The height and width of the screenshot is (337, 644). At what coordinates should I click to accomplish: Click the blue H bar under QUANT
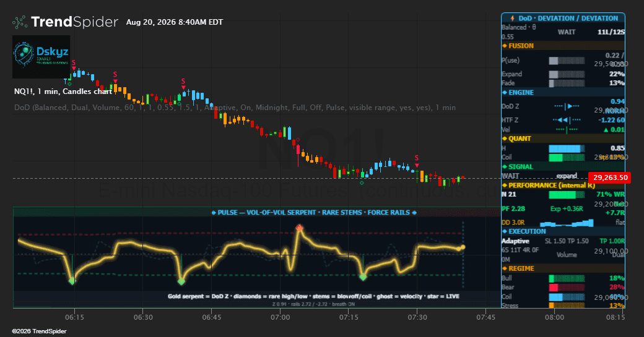tap(567, 148)
